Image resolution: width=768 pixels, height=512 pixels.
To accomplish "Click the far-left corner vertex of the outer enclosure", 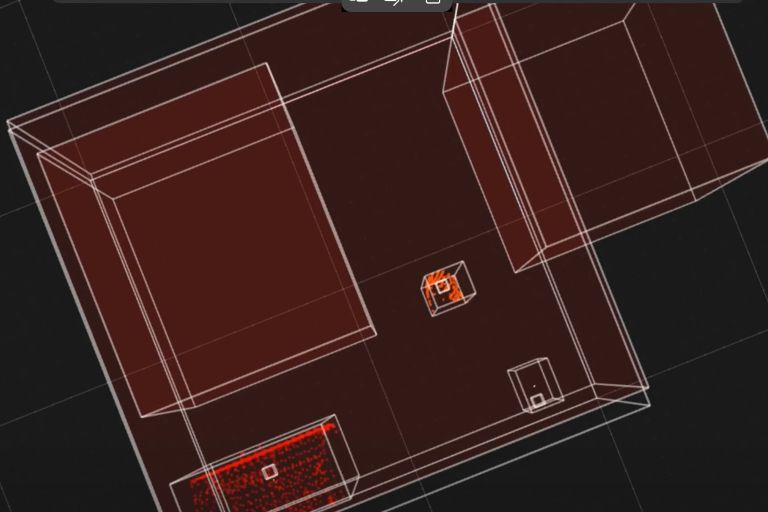I will 7,122.
